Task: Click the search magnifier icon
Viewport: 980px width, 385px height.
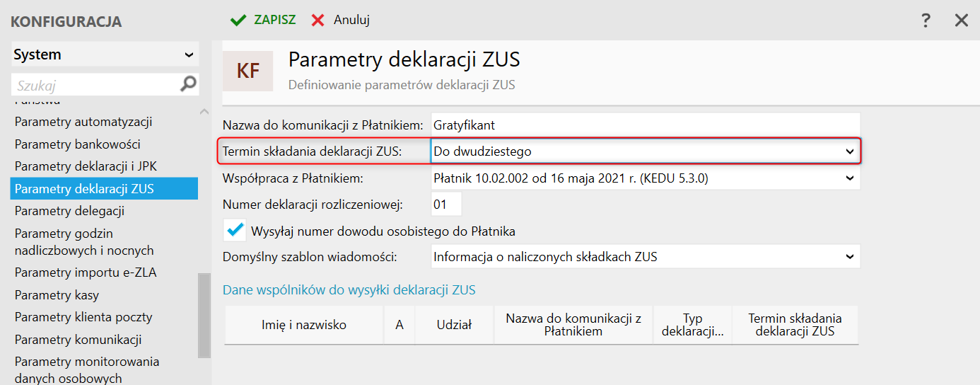Action: [x=188, y=85]
